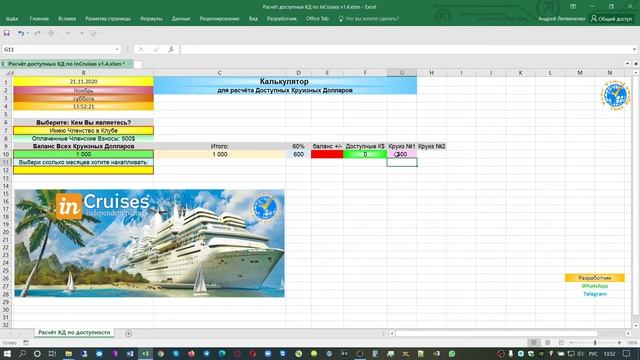Click the Cancel X icon in formula bar
This screenshot has height=360, width=640.
tap(141, 49)
